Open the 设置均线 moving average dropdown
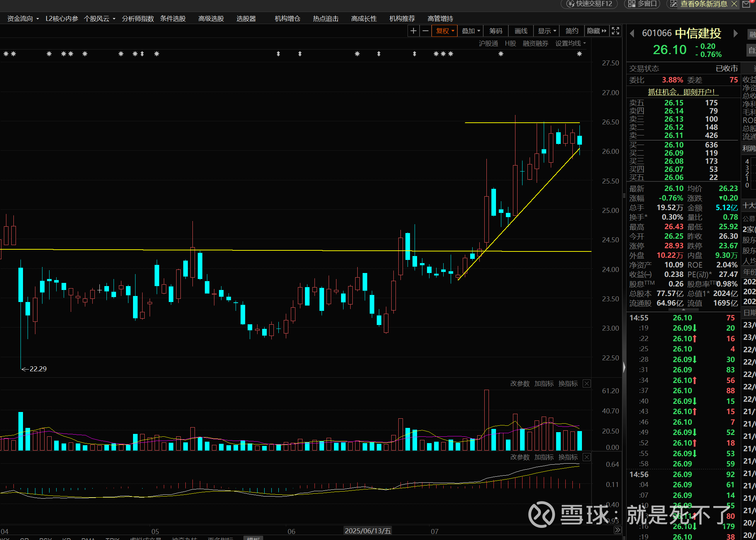 click(x=571, y=43)
